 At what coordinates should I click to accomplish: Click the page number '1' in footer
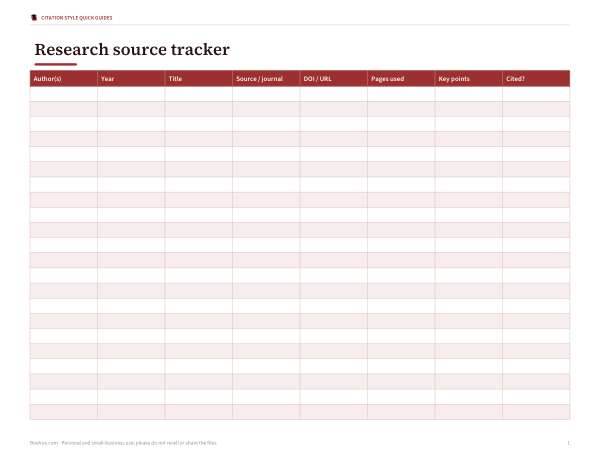[568, 443]
